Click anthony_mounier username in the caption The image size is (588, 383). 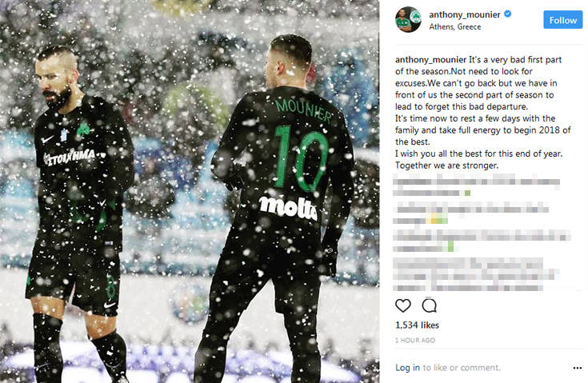pos(431,60)
